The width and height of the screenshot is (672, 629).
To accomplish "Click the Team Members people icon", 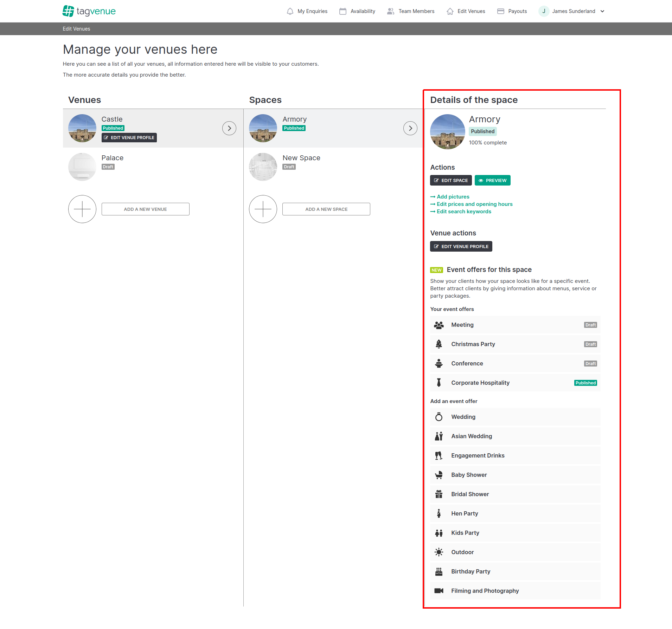I will pos(390,11).
